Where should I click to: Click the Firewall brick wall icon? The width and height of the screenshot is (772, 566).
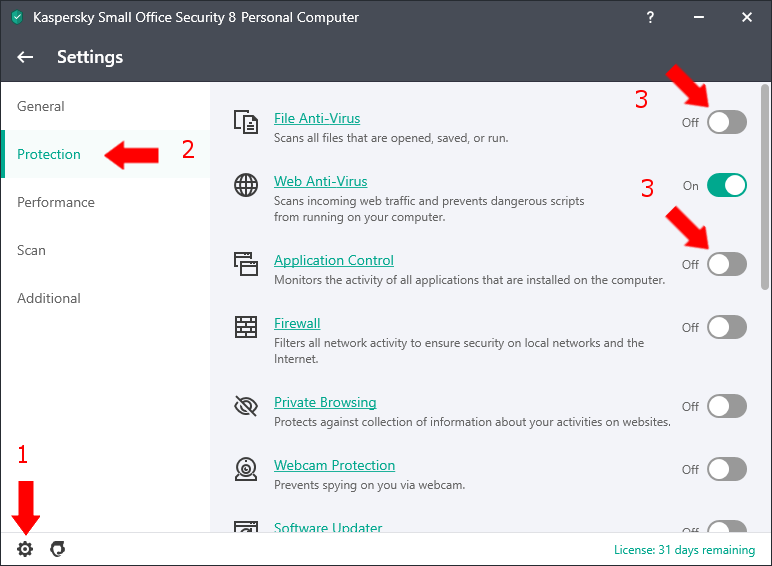pos(246,327)
